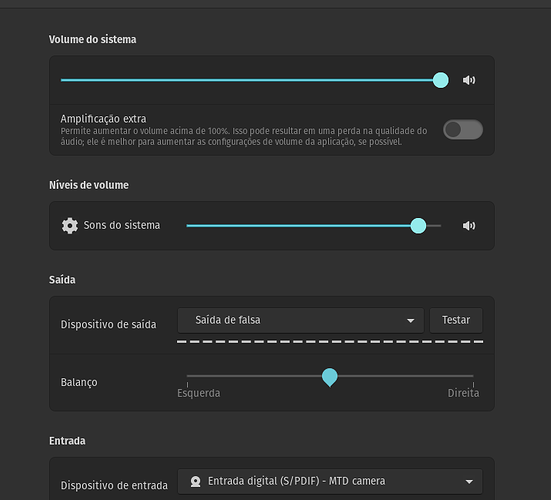The image size is (551, 500).
Task: Click the Dispositivo de saída label
Action: click(x=109, y=325)
